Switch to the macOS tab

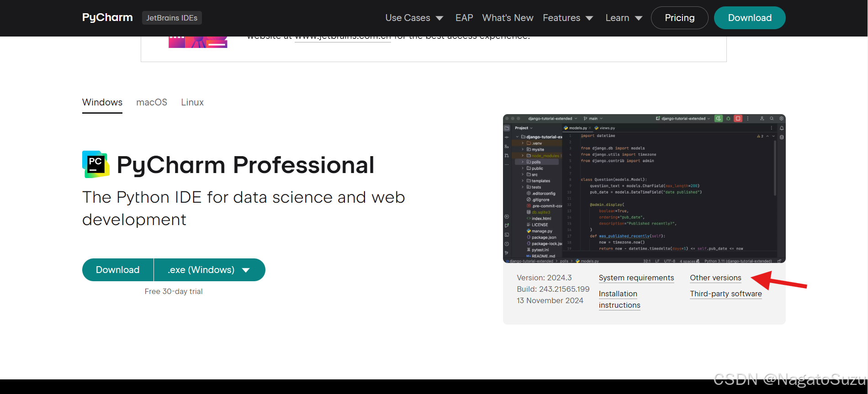click(x=152, y=102)
